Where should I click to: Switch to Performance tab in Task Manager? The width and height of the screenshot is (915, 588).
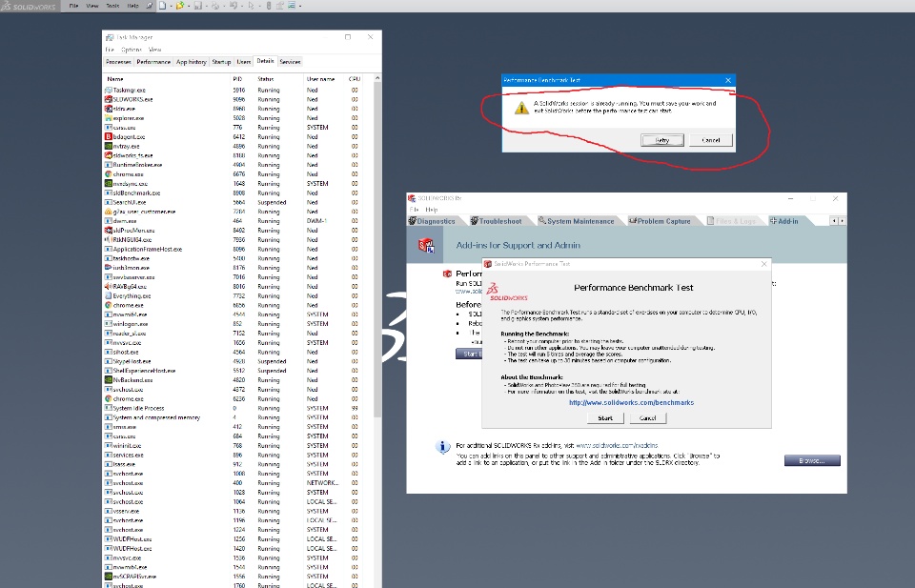click(x=153, y=62)
